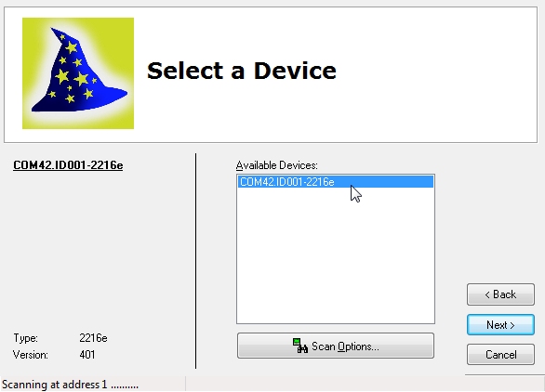Click the Available Devices label
The image size is (545, 392).
[x=276, y=165]
